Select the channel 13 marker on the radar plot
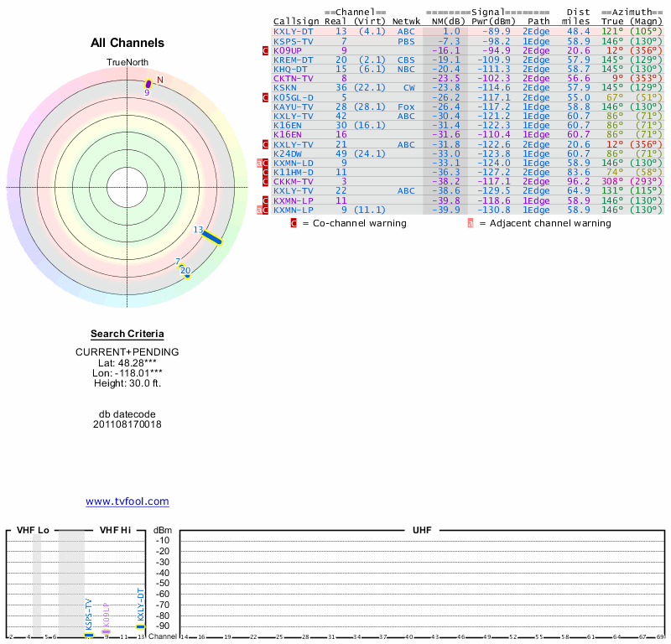The image size is (671, 644). (x=211, y=237)
